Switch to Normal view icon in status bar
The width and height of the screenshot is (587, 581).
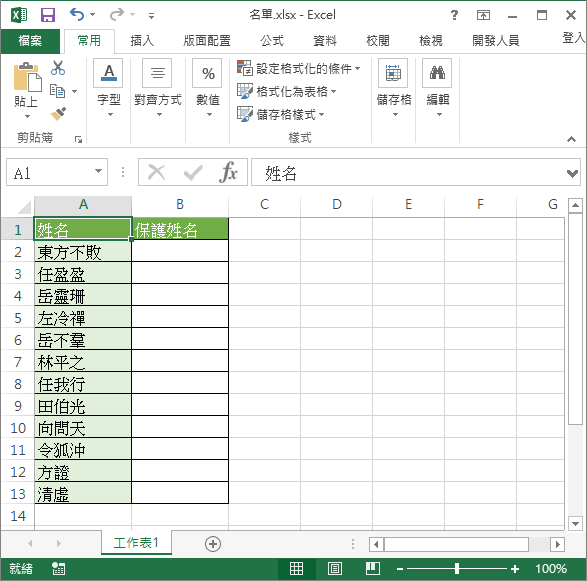point(296,569)
